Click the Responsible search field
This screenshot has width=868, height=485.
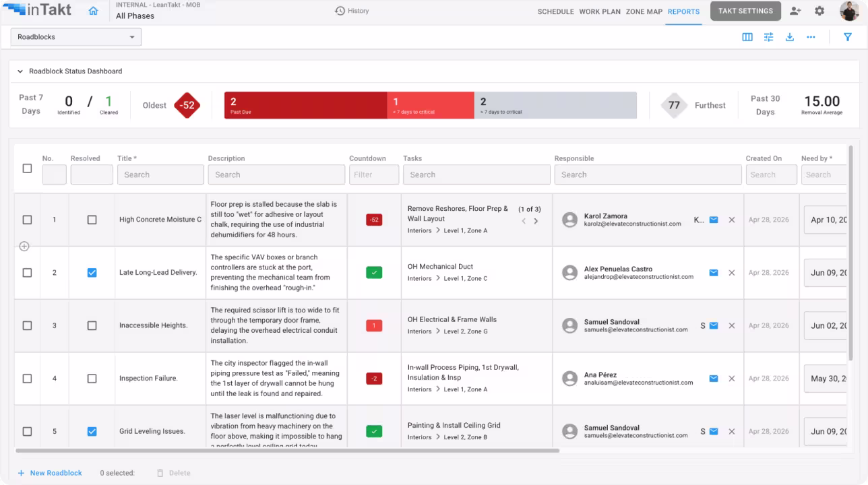(648, 174)
